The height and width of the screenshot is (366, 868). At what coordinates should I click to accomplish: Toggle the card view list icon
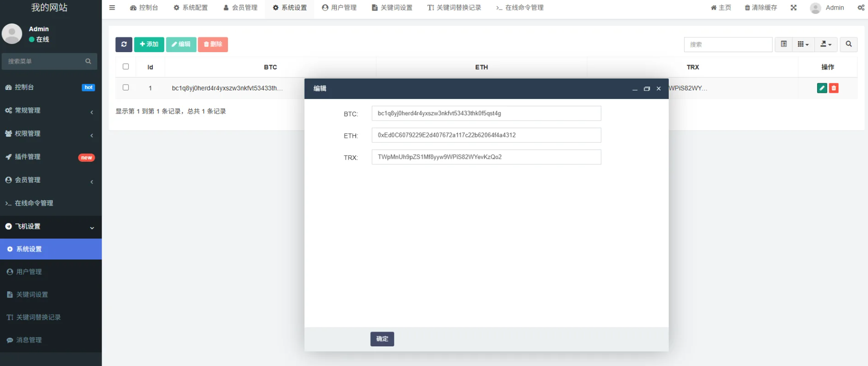(x=784, y=44)
